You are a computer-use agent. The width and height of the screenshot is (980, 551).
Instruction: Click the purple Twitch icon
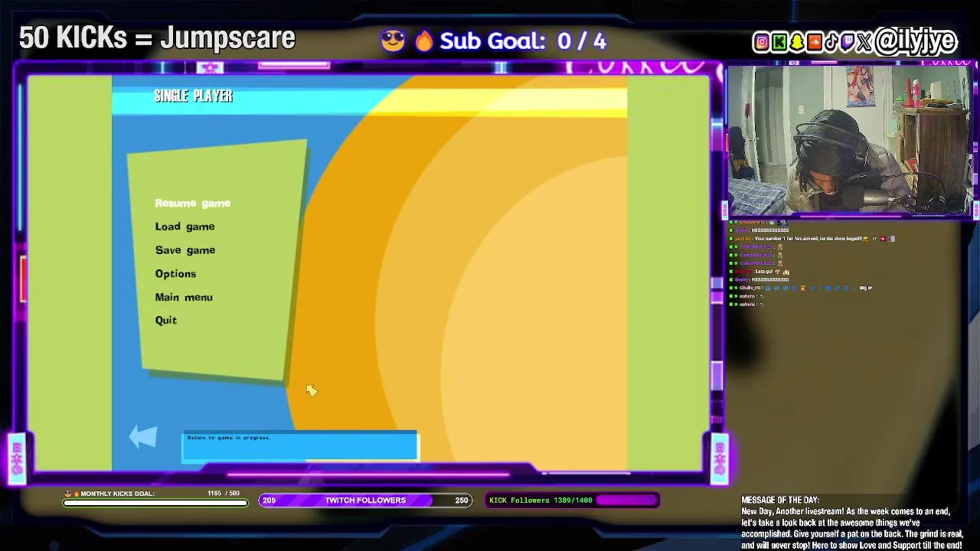click(x=848, y=42)
